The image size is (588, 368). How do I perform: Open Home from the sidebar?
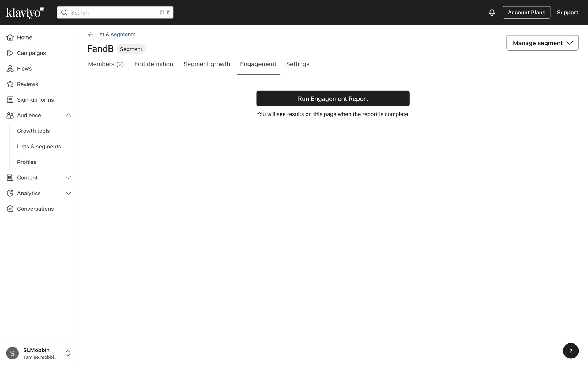[24, 37]
